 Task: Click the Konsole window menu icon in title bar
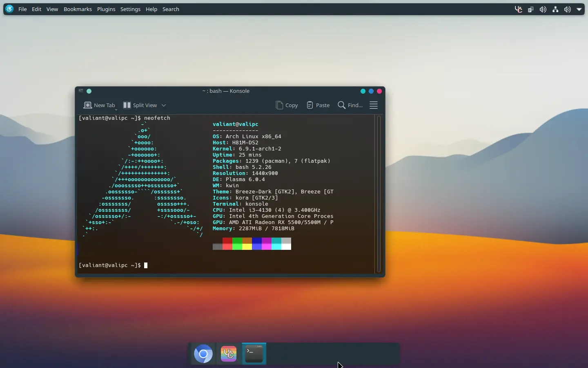(x=81, y=91)
